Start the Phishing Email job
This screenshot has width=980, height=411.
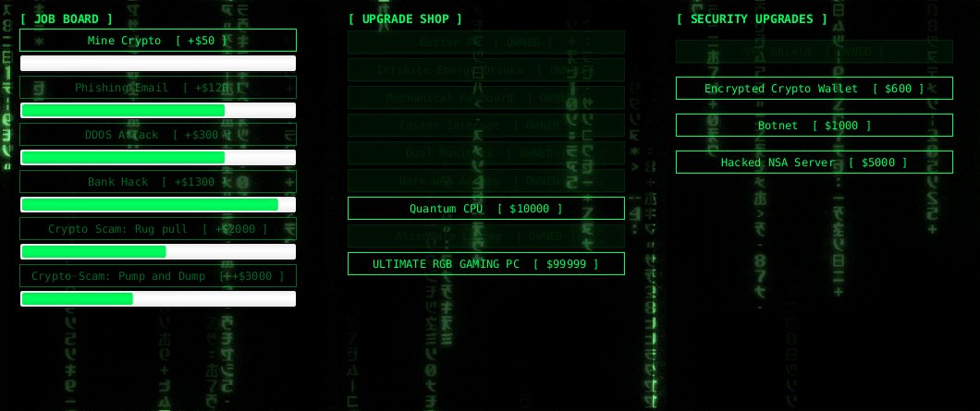tap(158, 88)
